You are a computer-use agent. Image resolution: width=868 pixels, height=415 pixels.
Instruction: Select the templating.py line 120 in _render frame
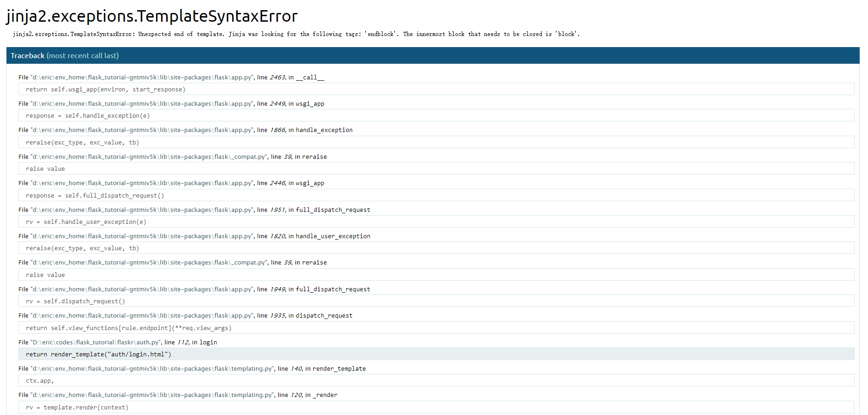pos(178,395)
